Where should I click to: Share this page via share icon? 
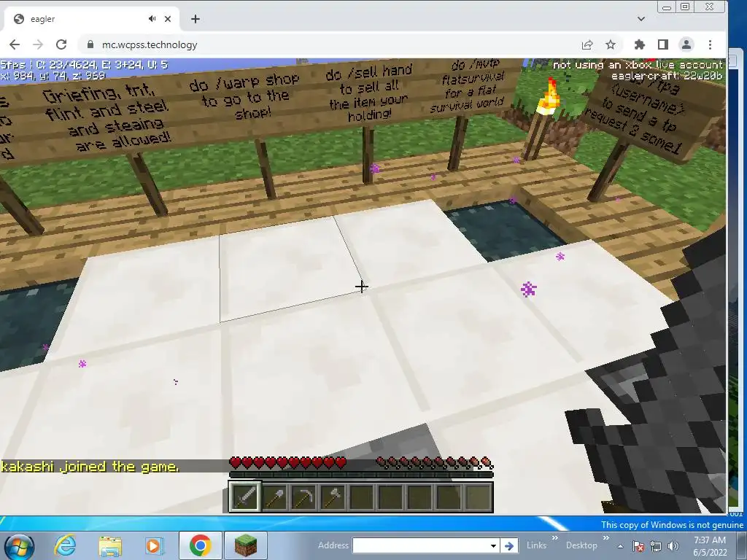587,44
